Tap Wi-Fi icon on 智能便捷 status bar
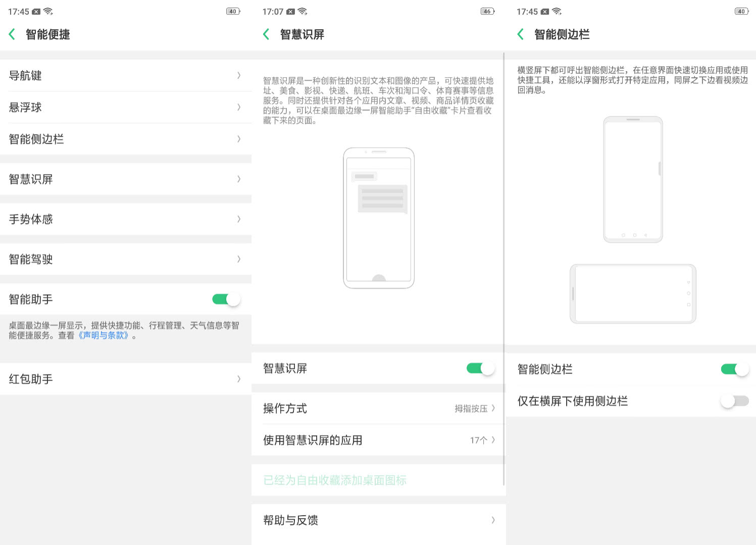Screen dimensions: 756x545 point(48,11)
